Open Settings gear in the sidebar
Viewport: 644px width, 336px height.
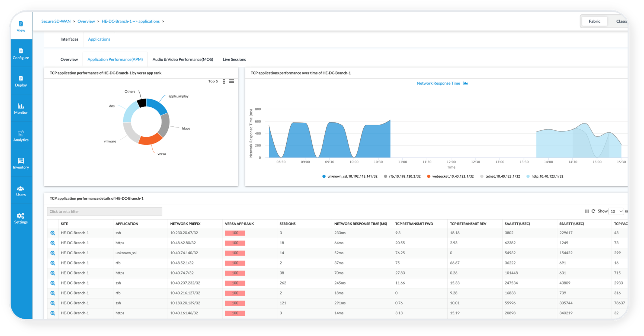21,218
